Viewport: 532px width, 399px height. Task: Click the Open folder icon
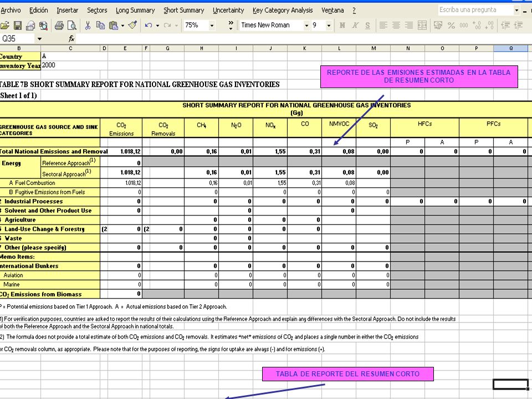(x=5, y=25)
